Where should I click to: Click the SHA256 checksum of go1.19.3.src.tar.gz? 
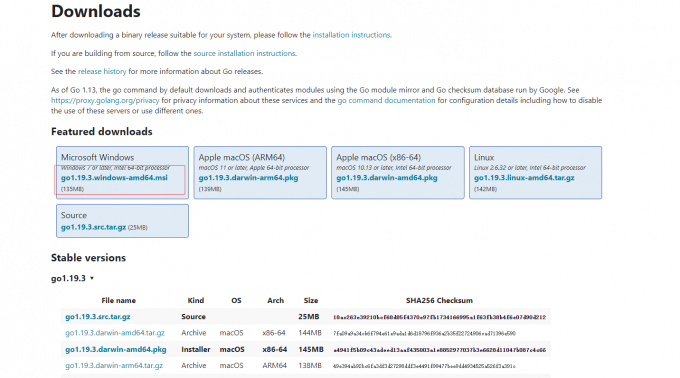pyautogui.click(x=439, y=317)
